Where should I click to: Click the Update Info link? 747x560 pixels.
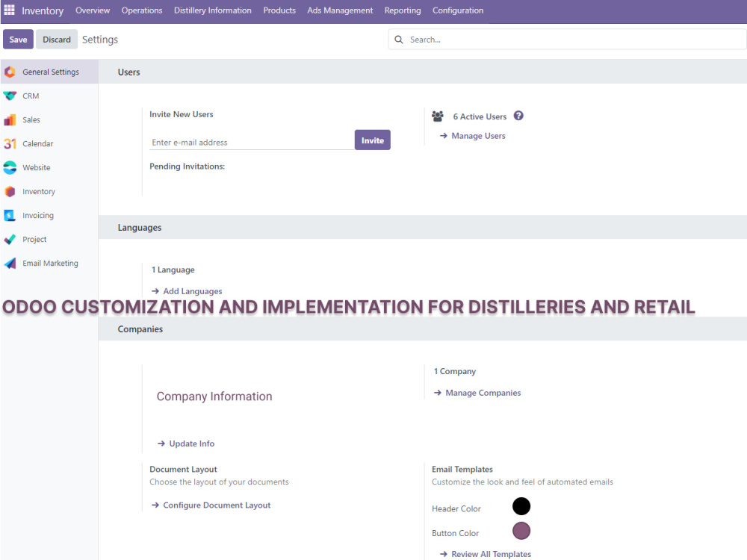point(186,444)
